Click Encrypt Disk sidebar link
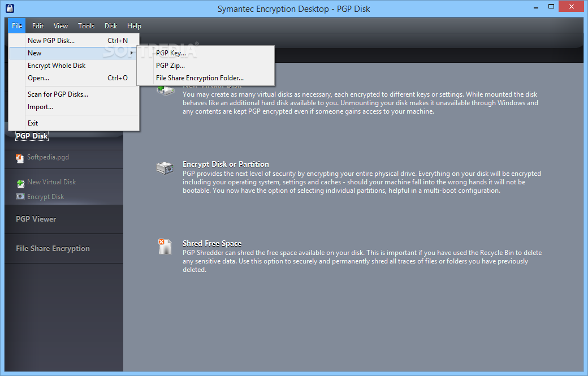 point(45,197)
